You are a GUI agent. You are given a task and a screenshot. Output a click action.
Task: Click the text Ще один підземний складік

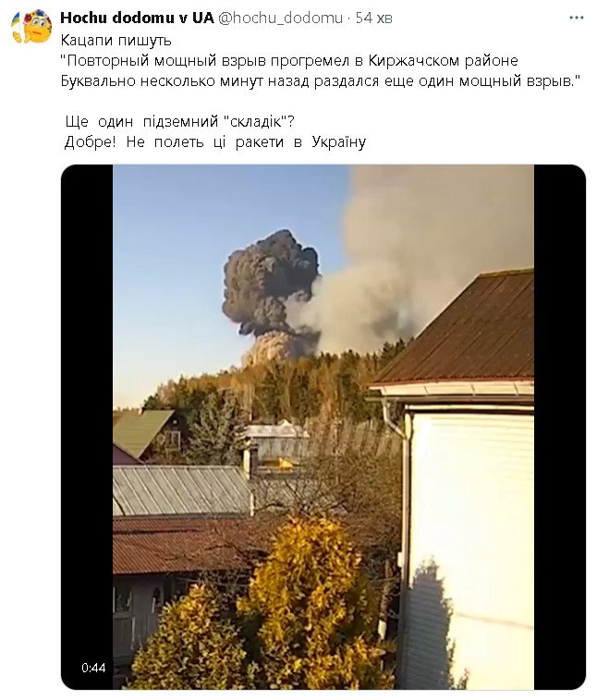coord(180,121)
